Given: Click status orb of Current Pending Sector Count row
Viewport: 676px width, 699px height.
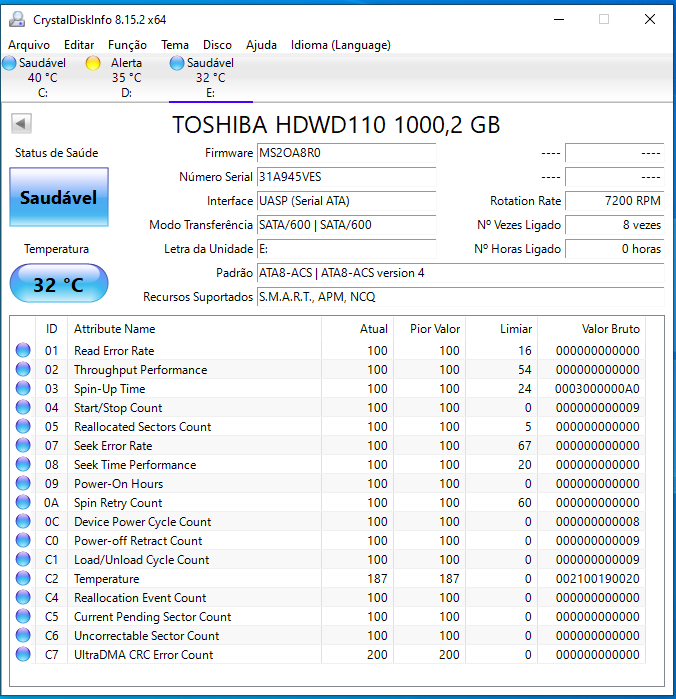Looking at the screenshot, I should click(23, 617).
